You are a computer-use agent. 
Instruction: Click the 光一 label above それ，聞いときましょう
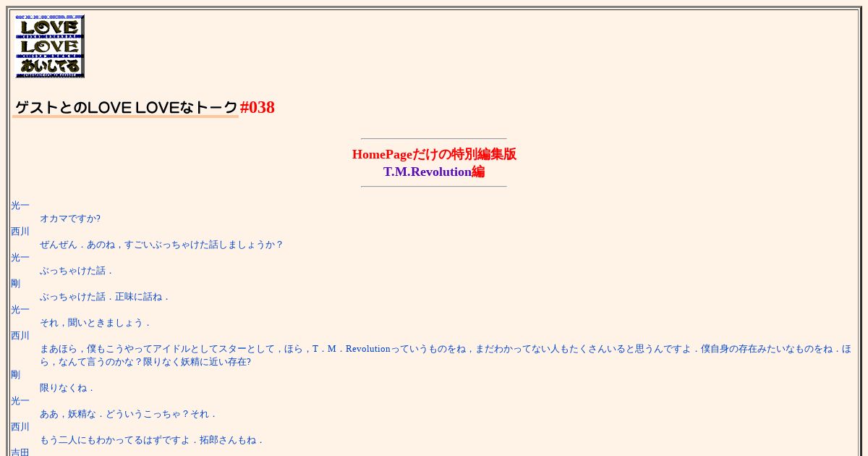point(20,310)
